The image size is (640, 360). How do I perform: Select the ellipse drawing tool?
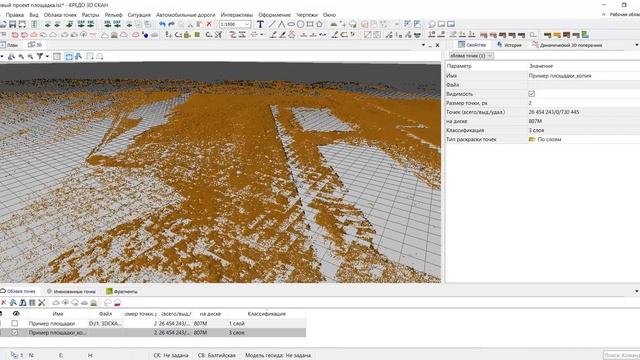pyautogui.click(x=291, y=24)
